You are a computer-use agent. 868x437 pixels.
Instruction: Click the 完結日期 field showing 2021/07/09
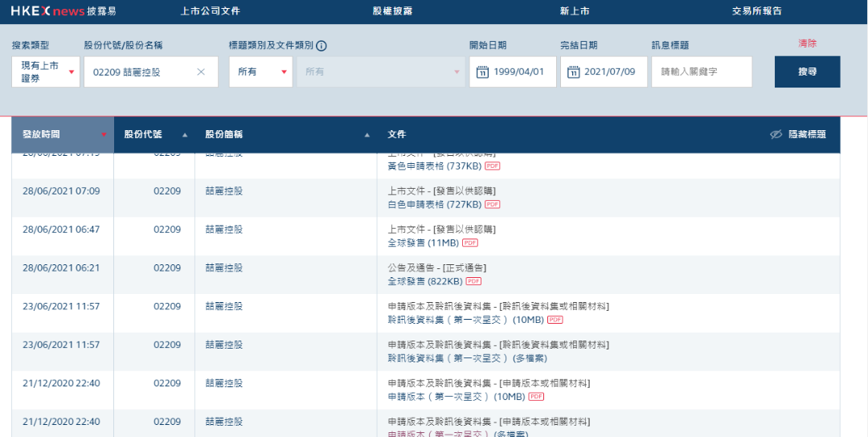604,72
